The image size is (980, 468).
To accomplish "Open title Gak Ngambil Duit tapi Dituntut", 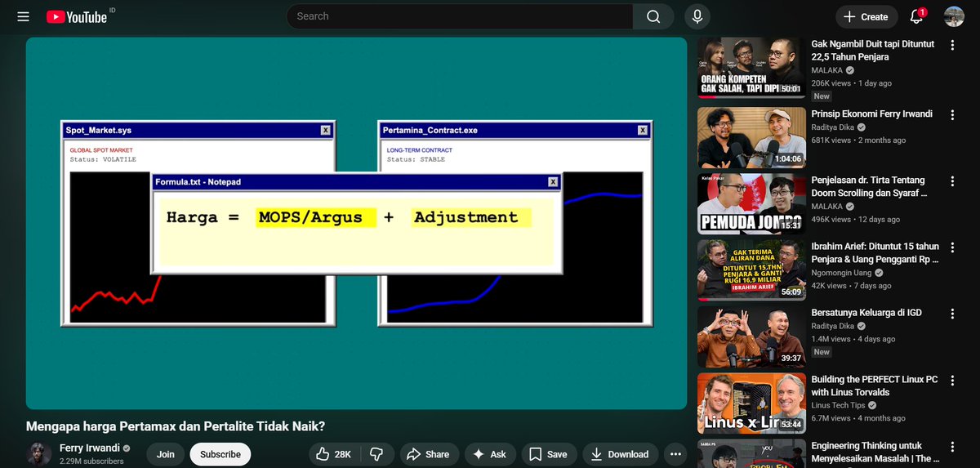I will (x=873, y=51).
